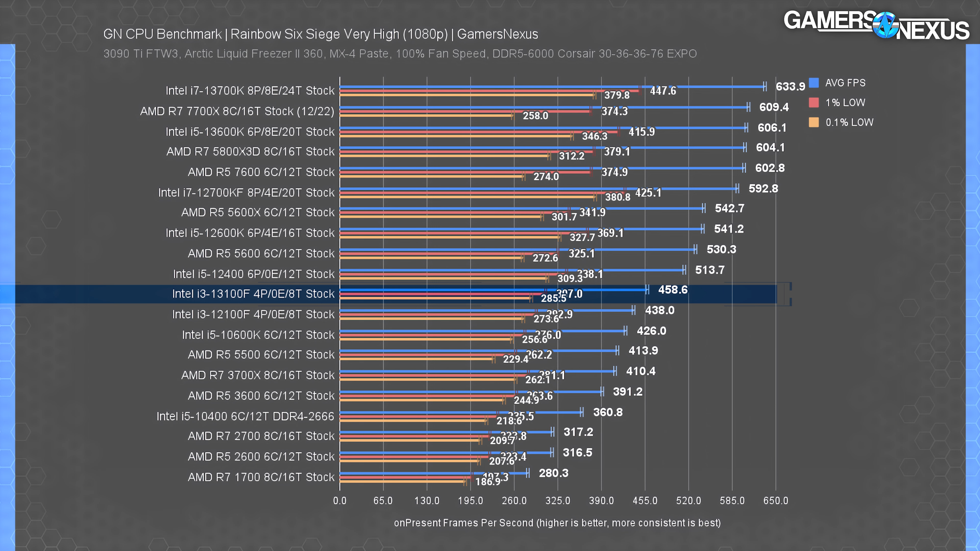Click the 592.8 average FPS value
Image resolution: width=980 pixels, height=551 pixels.
click(x=763, y=189)
